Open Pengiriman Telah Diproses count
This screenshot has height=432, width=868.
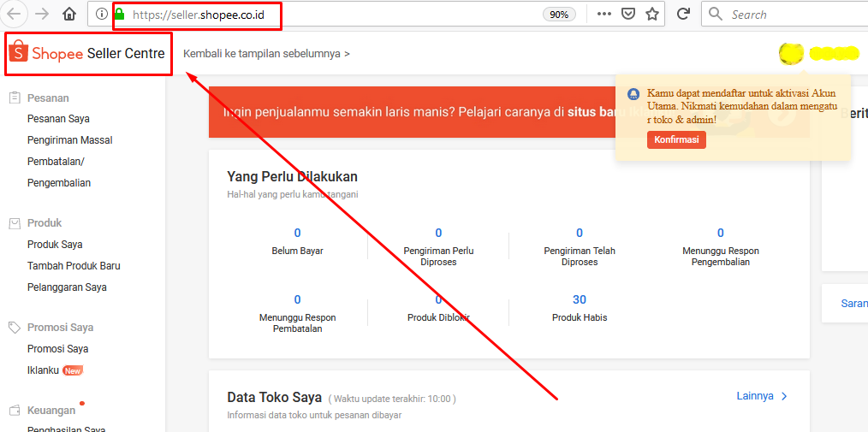click(580, 246)
